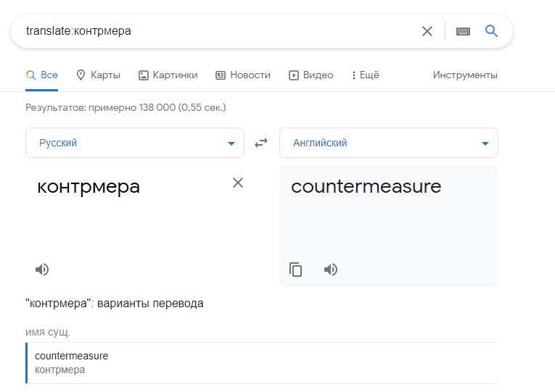Screen dimensions: 555x392
Task: Click the имя сущ. part-of-speech label
Action: [48, 333]
